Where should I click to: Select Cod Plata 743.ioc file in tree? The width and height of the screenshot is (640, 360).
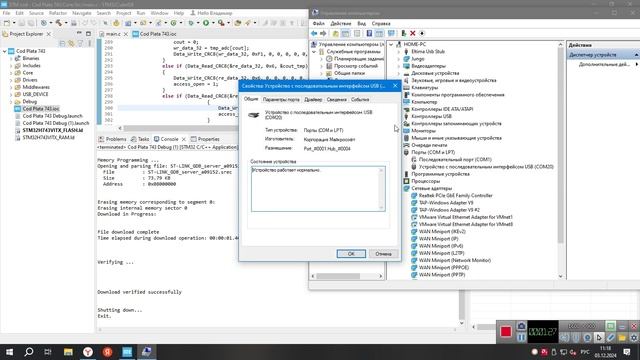point(41,109)
